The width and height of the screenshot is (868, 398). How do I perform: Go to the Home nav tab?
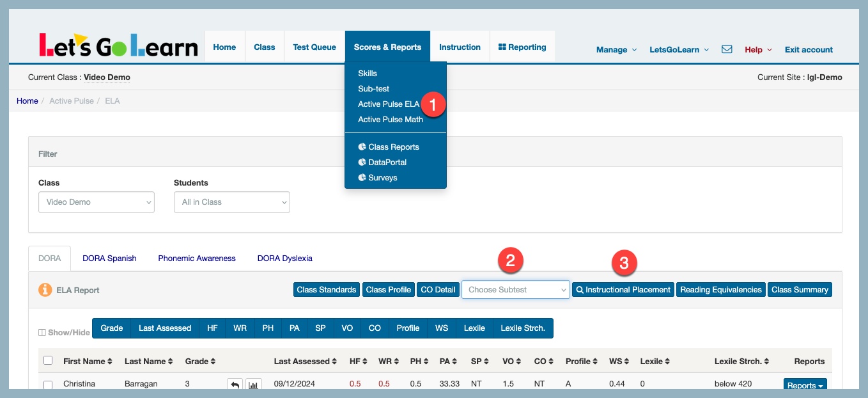[224, 47]
